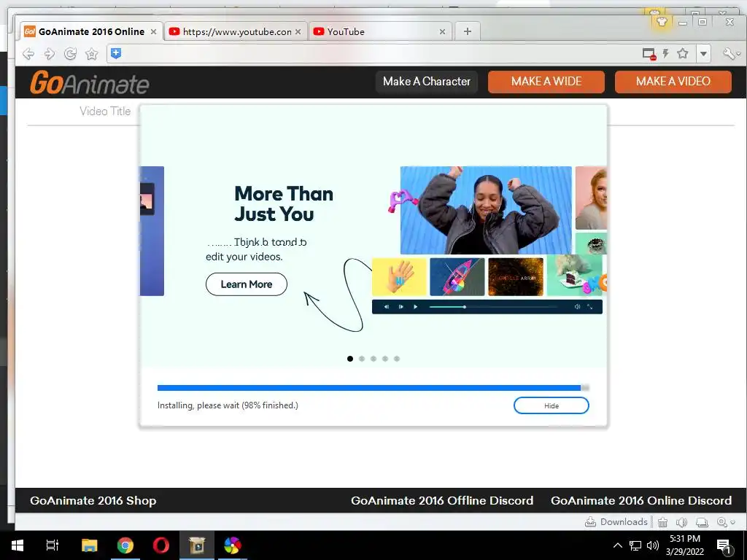Click the installation progress bar

click(x=373, y=388)
